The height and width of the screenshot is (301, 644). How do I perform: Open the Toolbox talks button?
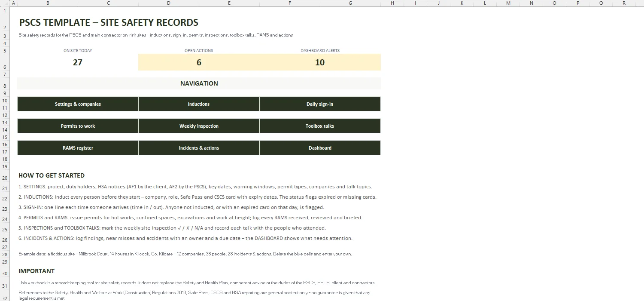click(320, 126)
